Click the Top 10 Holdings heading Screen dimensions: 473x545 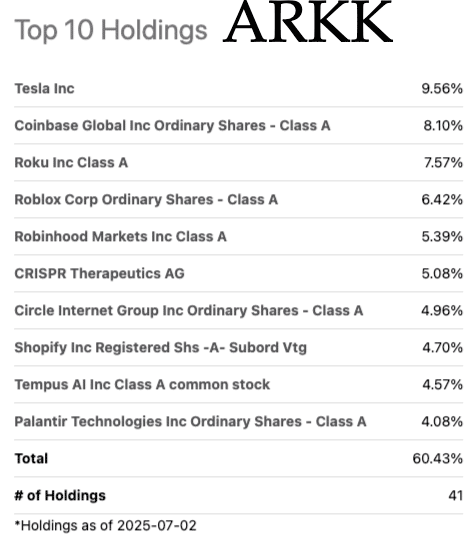tap(111, 30)
